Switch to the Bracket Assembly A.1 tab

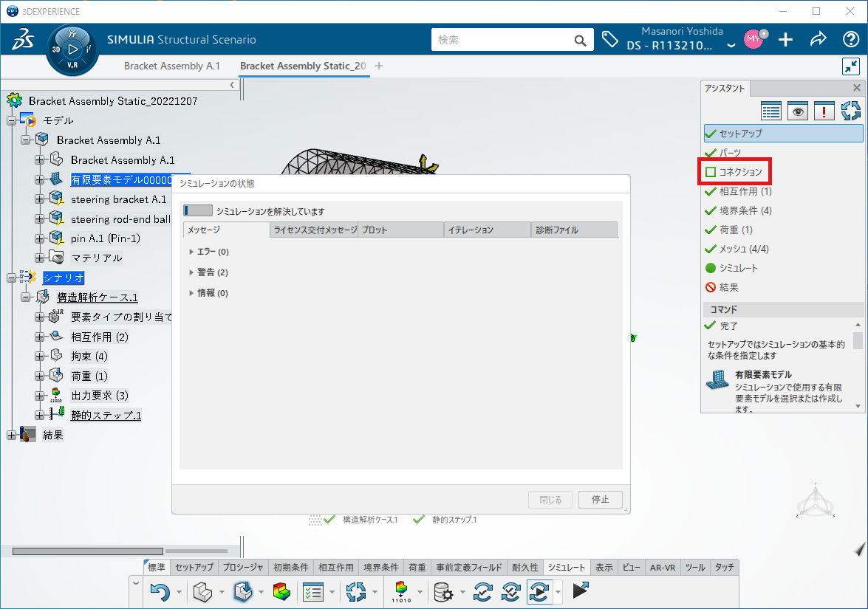pos(171,66)
